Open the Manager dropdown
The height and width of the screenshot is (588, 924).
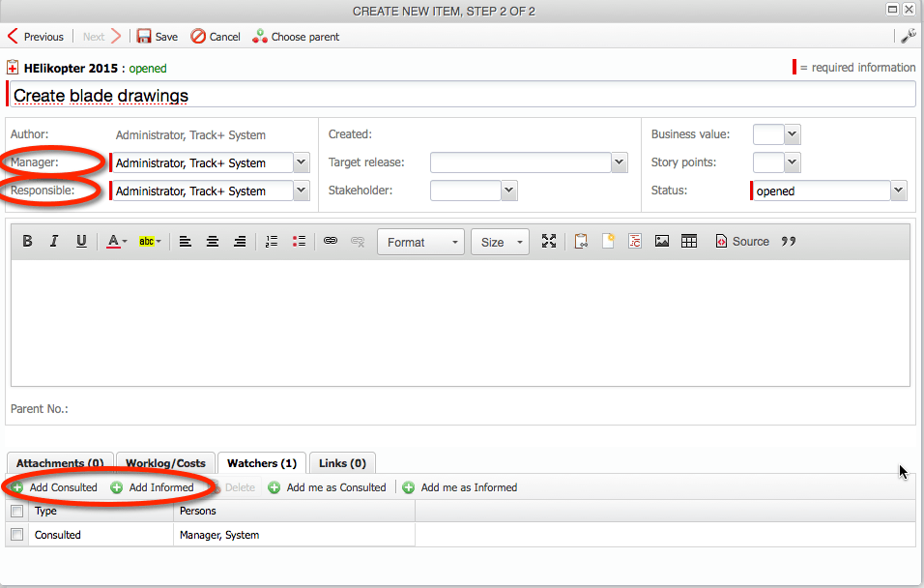(300, 162)
